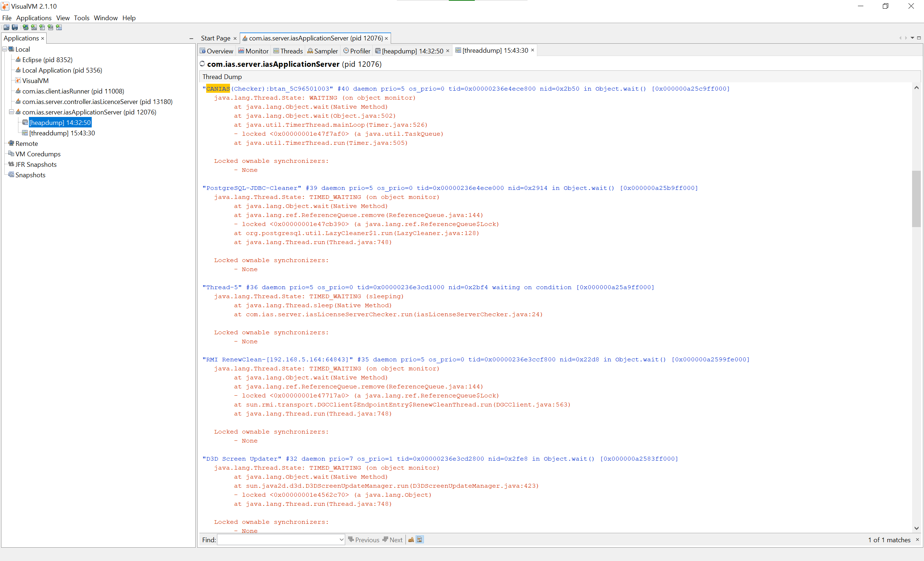Click the Snapshots icon in tree
Viewport: 924px width, 561px height.
click(11, 175)
